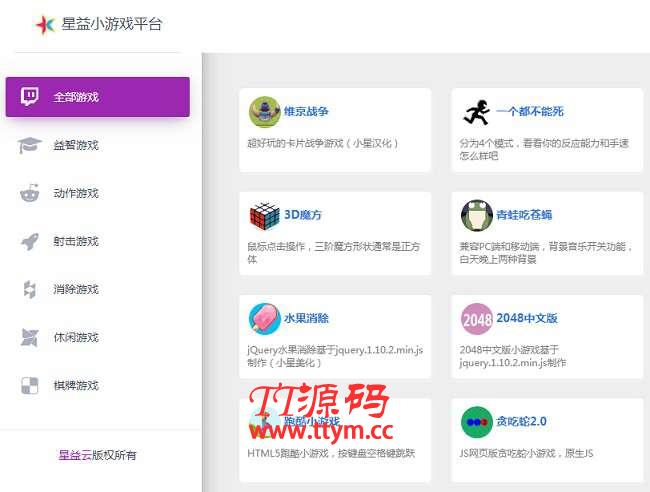The height and width of the screenshot is (492, 650).
Task: Click the popsicle icon of 水果消除
Action: (264, 319)
